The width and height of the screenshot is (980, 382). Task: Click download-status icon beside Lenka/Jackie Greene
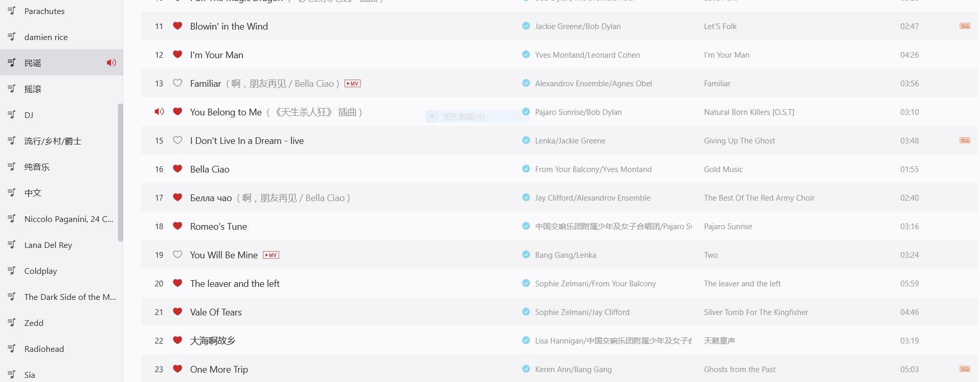pos(526,140)
